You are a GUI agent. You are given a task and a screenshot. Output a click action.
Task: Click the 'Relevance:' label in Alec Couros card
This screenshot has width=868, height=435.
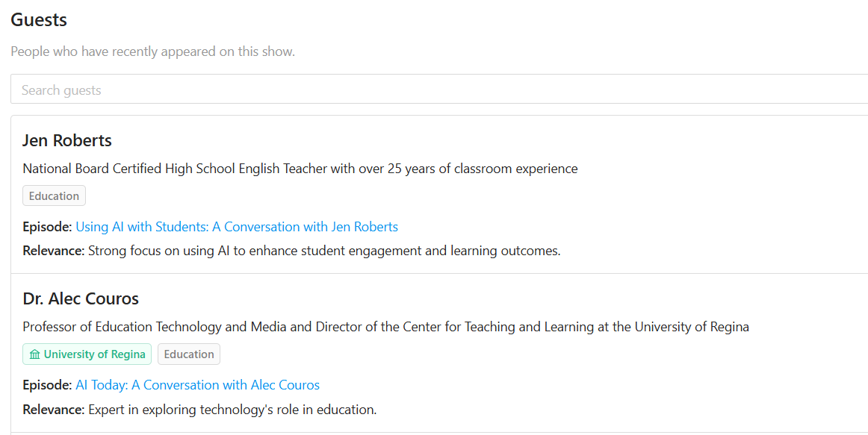pos(54,410)
